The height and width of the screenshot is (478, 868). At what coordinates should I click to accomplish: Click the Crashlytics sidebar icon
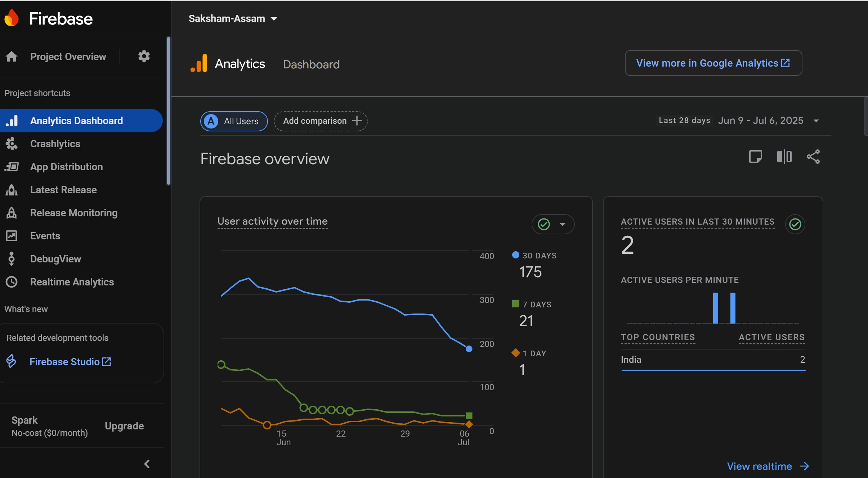point(12,144)
